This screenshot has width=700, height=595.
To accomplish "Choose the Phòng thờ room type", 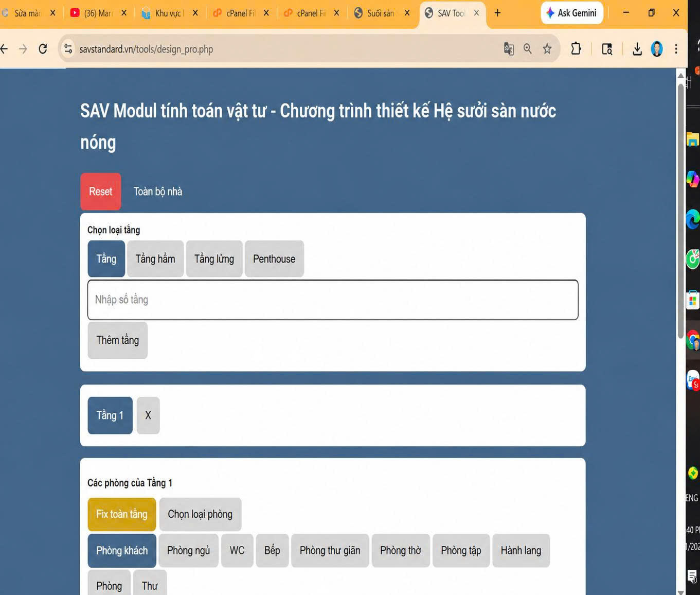I will (x=401, y=551).
